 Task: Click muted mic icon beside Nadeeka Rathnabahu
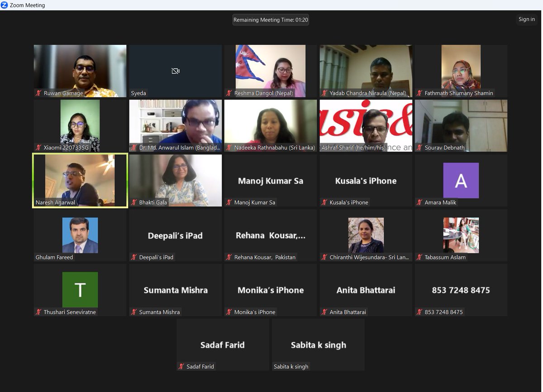click(x=229, y=148)
